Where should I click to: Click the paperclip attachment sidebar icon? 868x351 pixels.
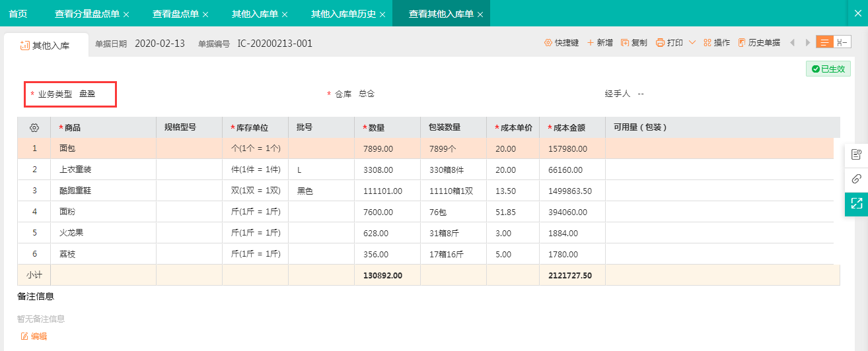[856, 179]
